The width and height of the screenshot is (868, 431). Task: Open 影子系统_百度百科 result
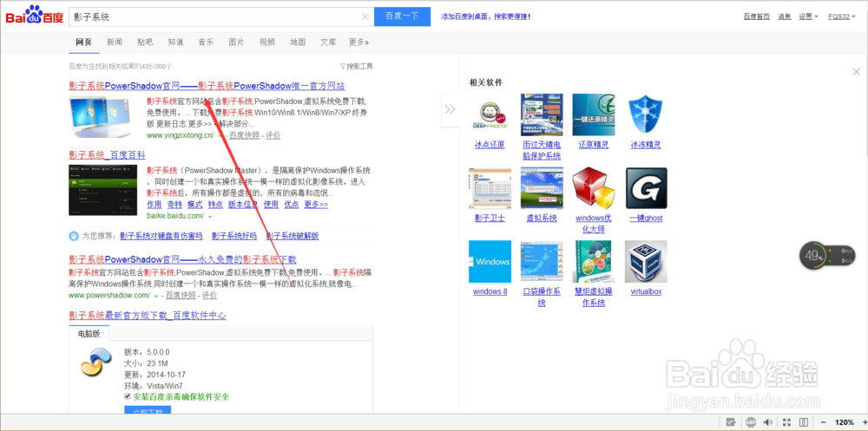(x=108, y=155)
